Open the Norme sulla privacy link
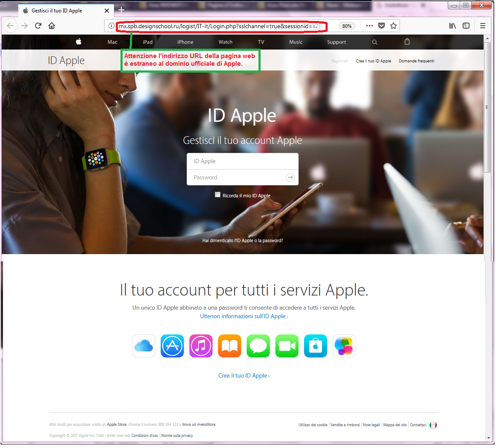This screenshot has height=448, width=496. click(177, 436)
